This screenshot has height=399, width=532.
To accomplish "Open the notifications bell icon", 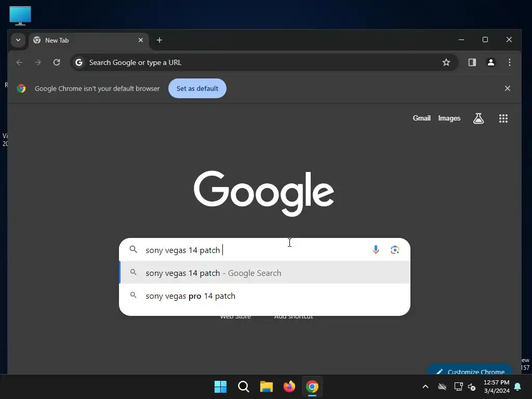I will coord(518,387).
